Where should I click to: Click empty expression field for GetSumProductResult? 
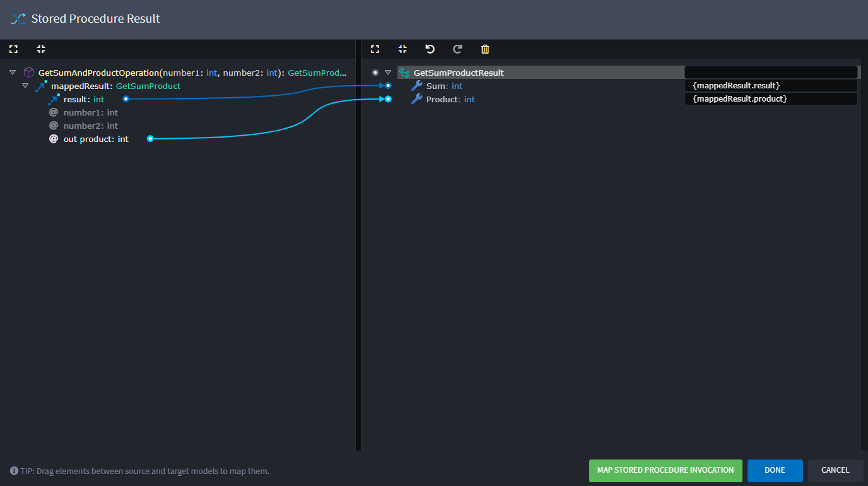pos(771,72)
